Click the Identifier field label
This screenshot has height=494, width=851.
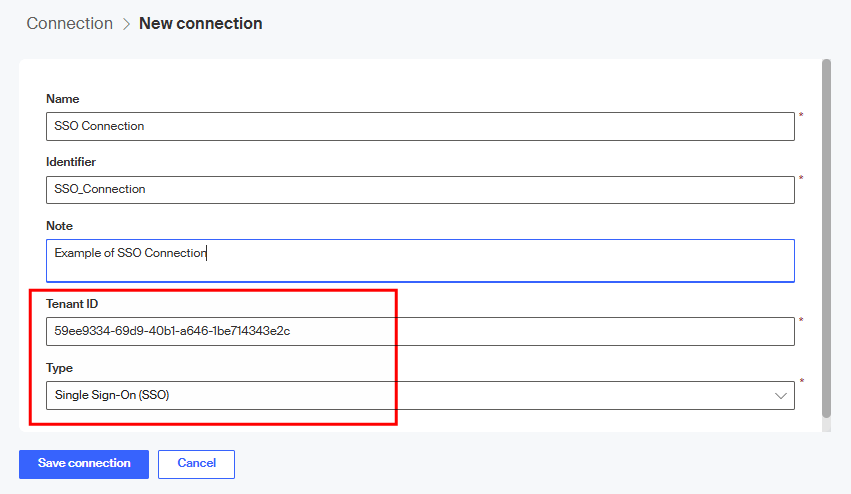click(71, 162)
